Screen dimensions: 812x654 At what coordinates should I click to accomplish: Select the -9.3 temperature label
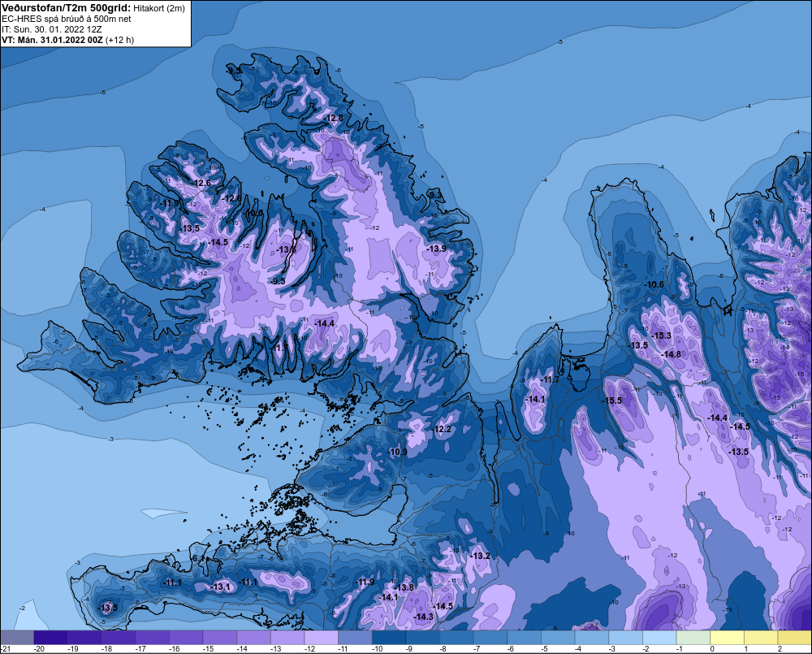point(437,195)
